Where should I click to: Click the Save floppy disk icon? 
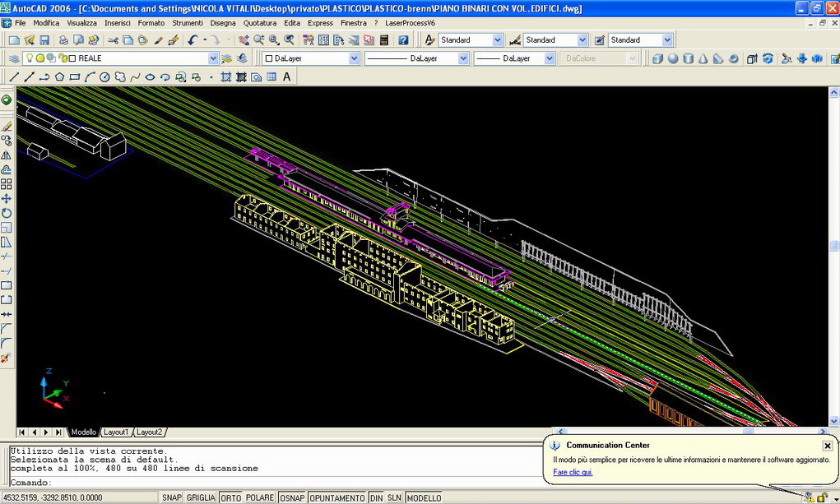click(x=44, y=39)
